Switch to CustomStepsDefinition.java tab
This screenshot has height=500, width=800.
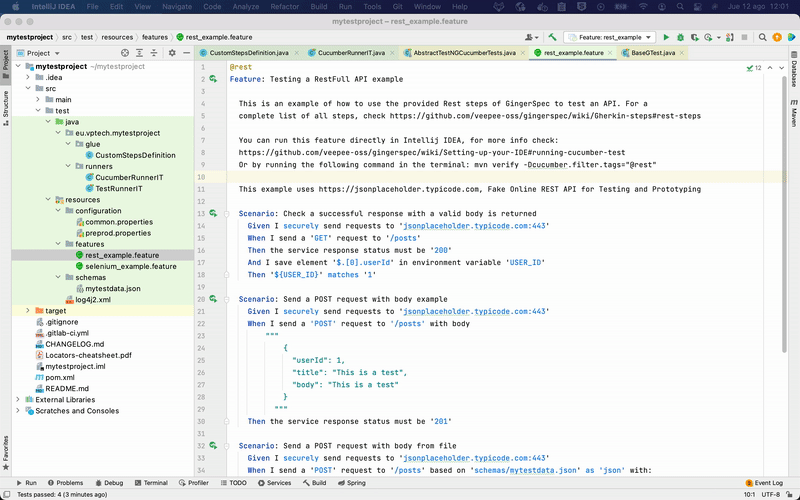click(249, 53)
